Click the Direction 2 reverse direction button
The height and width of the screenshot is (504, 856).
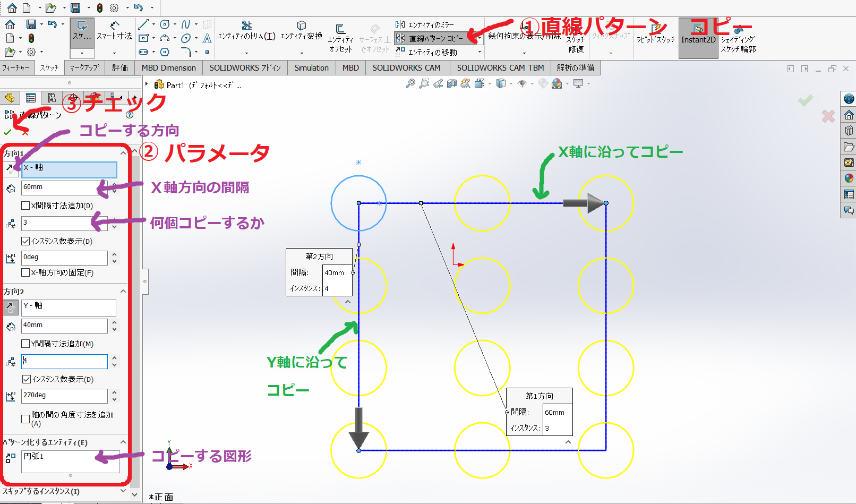(11, 307)
